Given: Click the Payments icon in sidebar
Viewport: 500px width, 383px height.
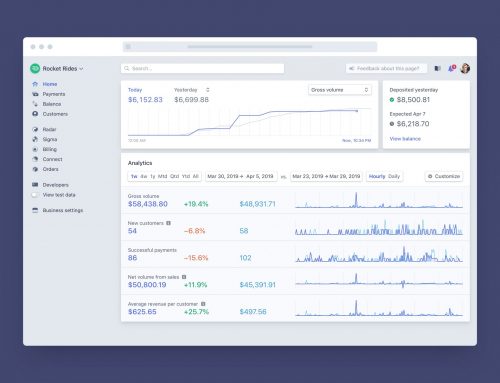Looking at the screenshot, I should (x=35, y=94).
